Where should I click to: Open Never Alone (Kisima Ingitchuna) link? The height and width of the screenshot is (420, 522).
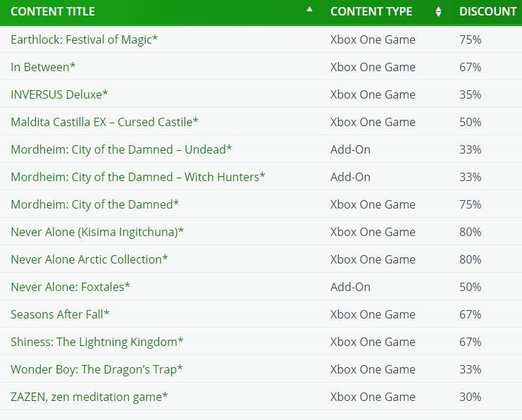[97, 232]
